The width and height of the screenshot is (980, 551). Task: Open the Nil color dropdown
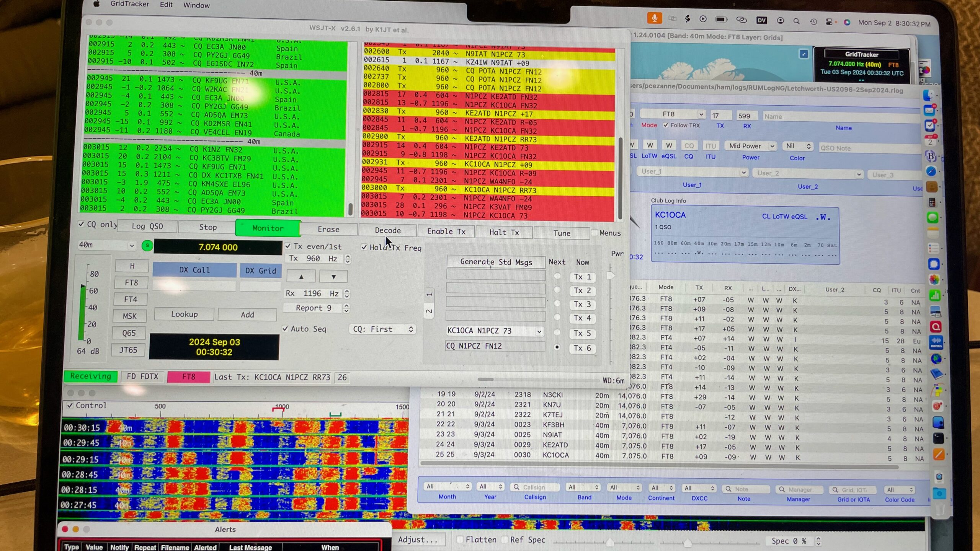[x=797, y=146]
